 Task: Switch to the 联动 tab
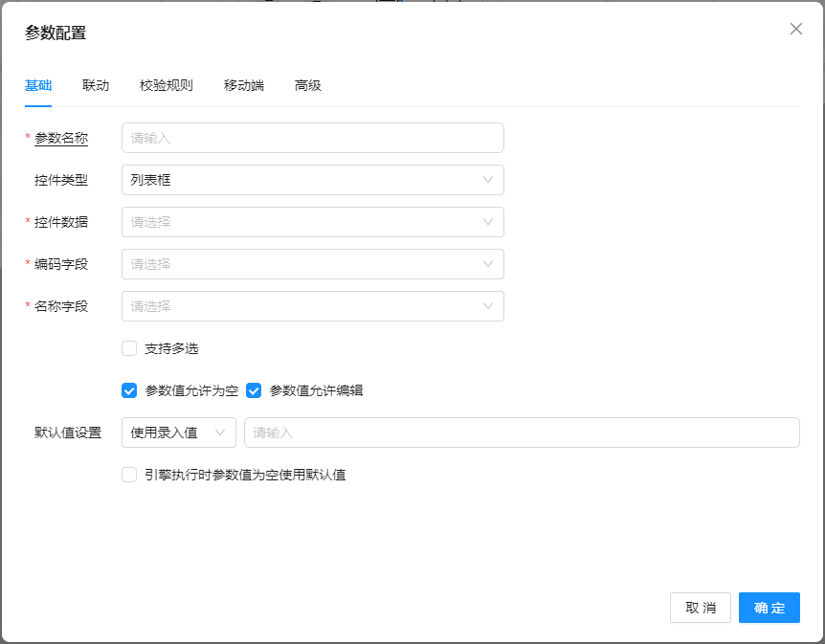click(x=96, y=85)
